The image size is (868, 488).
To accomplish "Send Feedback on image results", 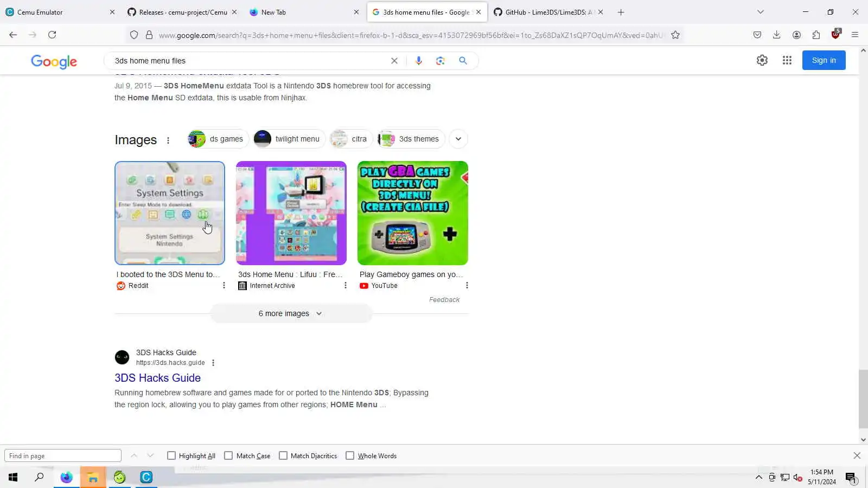I will (x=444, y=299).
